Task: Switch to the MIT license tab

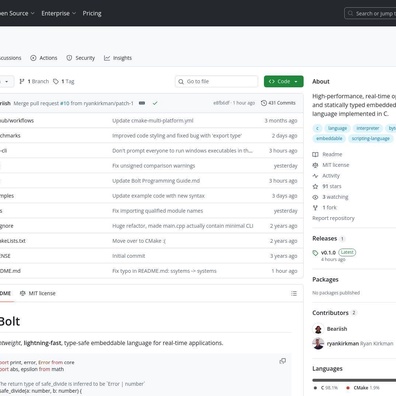Action: click(38, 293)
